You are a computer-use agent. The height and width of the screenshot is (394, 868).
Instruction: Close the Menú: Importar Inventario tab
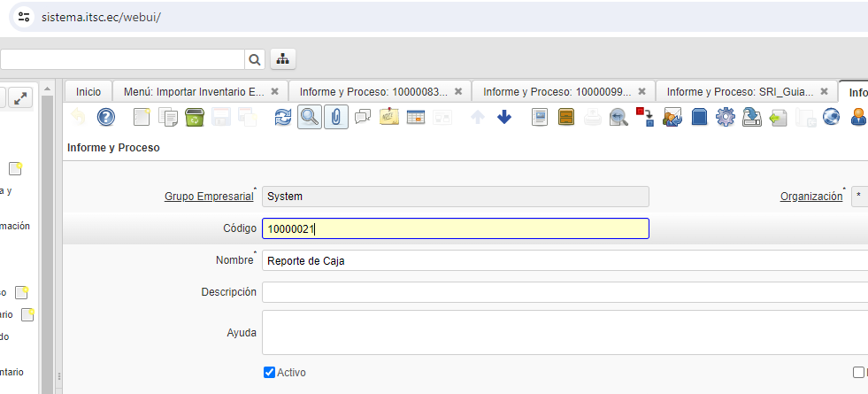click(274, 91)
